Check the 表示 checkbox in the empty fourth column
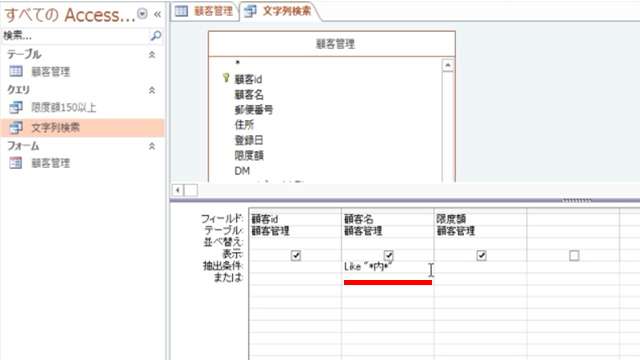The width and height of the screenshot is (640, 360). click(574, 256)
